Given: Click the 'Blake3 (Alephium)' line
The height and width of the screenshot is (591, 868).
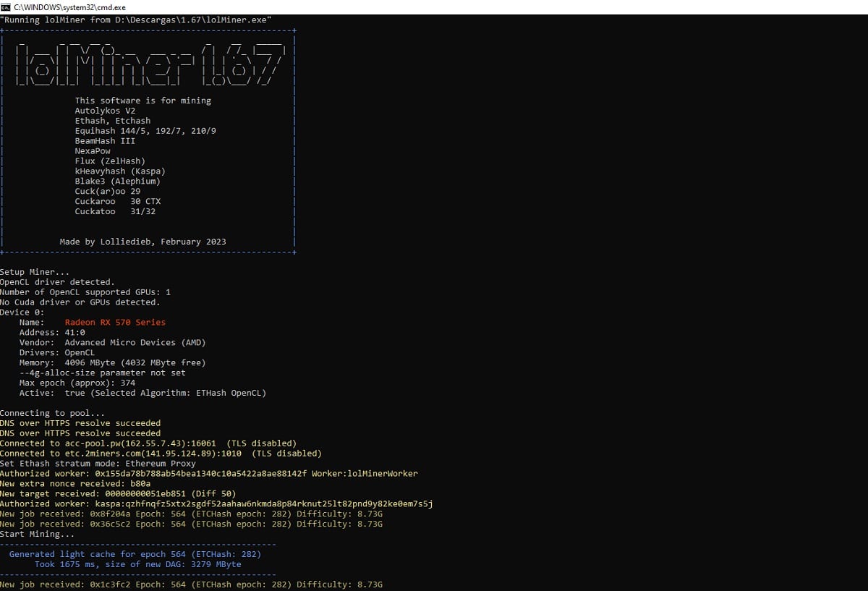Looking at the screenshot, I should 118,182.
